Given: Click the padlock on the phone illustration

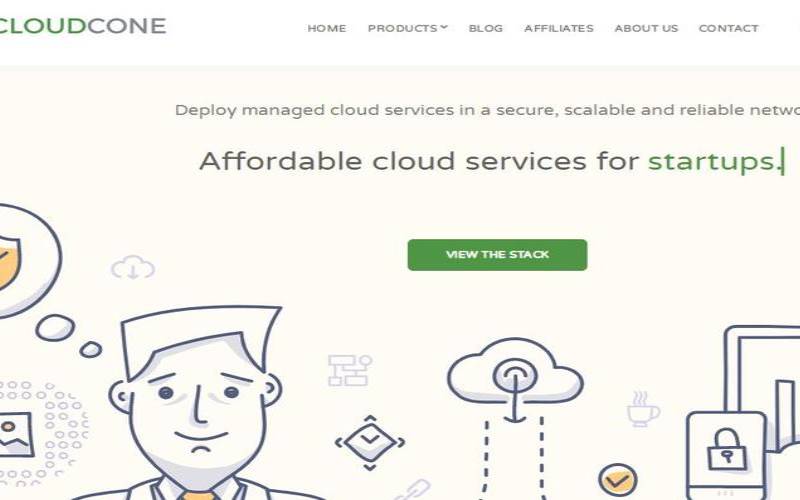Looking at the screenshot, I should 727,449.
